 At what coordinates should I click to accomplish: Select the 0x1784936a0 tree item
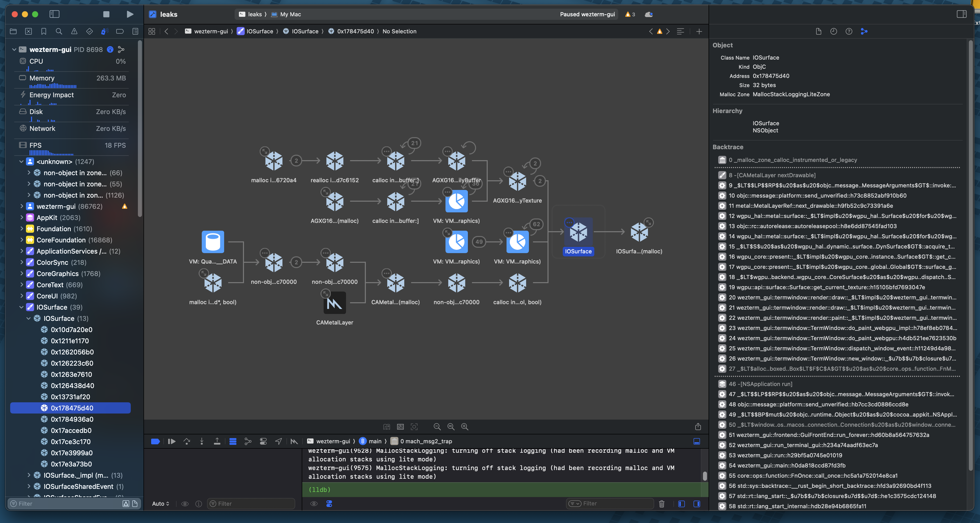pos(72,419)
